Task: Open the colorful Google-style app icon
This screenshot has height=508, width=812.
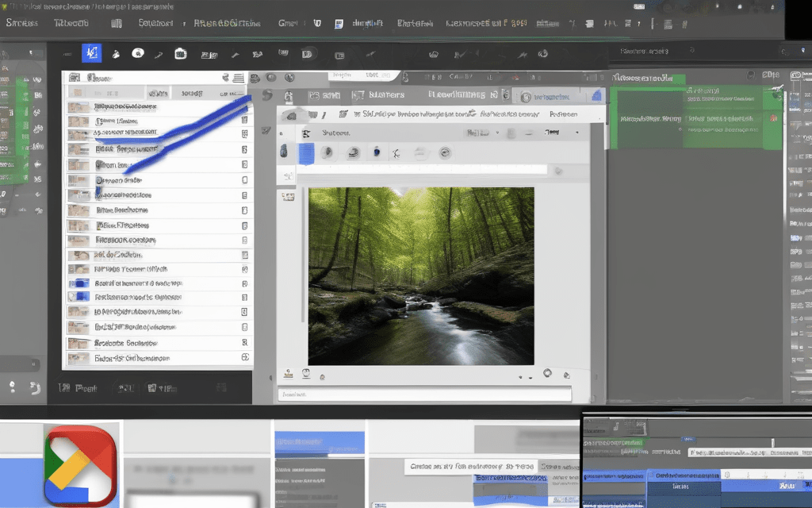Action: (81, 466)
